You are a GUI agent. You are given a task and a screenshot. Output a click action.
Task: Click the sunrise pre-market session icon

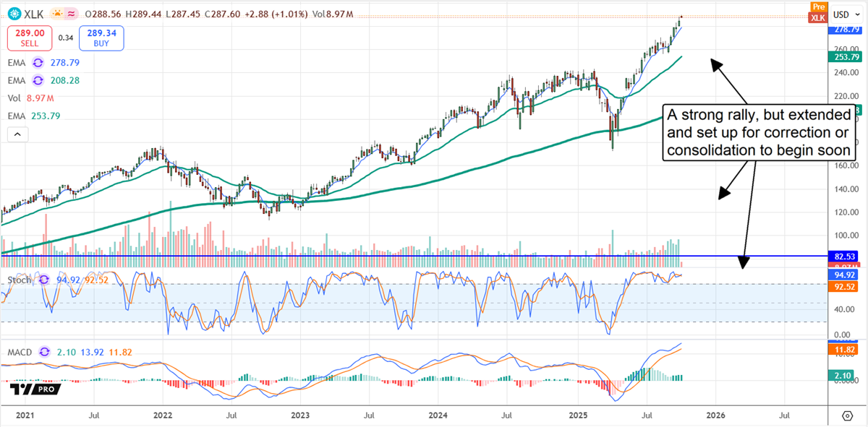tap(58, 14)
